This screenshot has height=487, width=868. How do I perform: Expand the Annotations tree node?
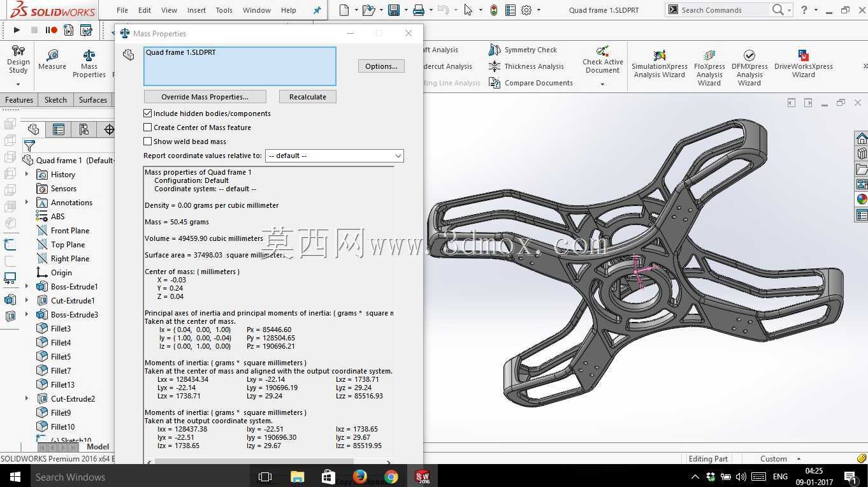pyautogui.click(x=27, y=202)
